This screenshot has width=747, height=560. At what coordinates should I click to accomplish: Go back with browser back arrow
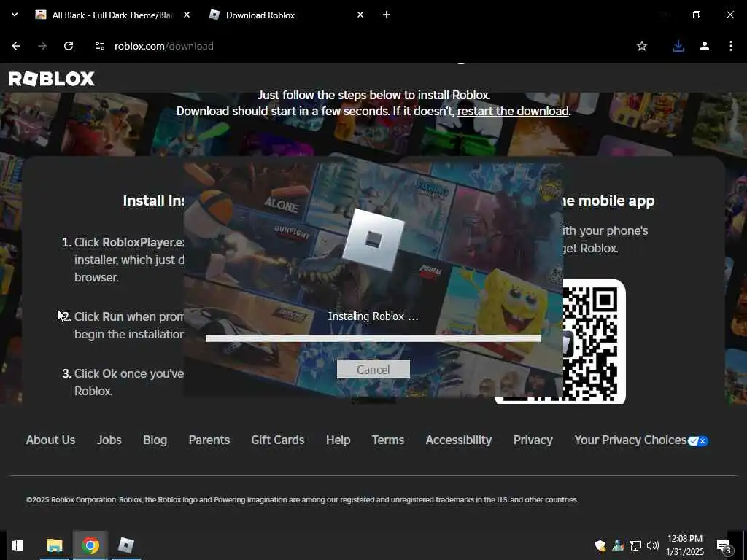coord(16,46)
